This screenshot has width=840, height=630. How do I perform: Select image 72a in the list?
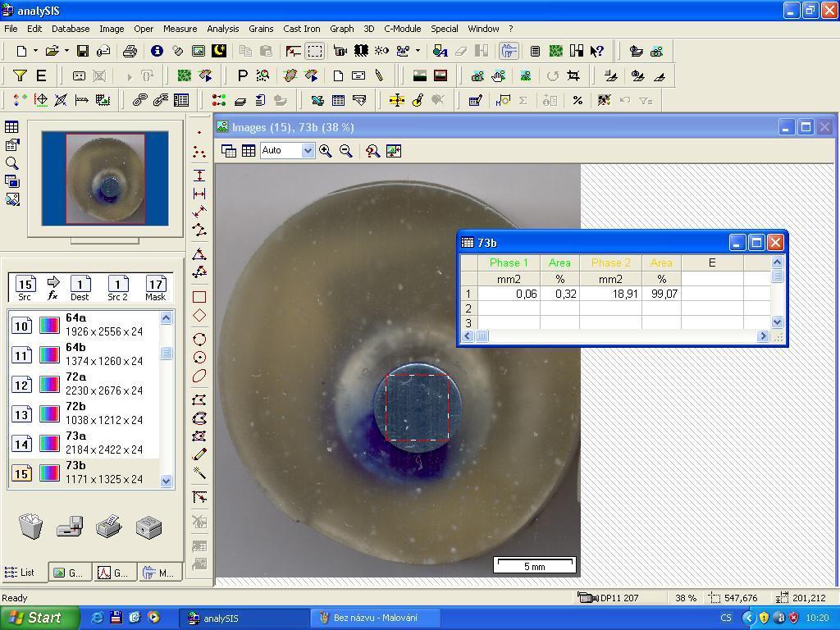[84, 384]
